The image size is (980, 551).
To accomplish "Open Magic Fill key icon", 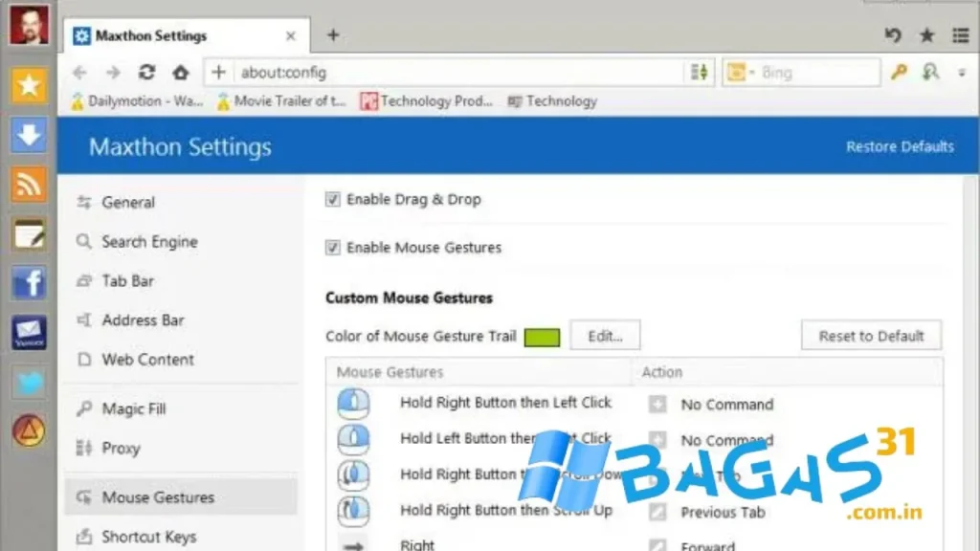I will 899,73.
